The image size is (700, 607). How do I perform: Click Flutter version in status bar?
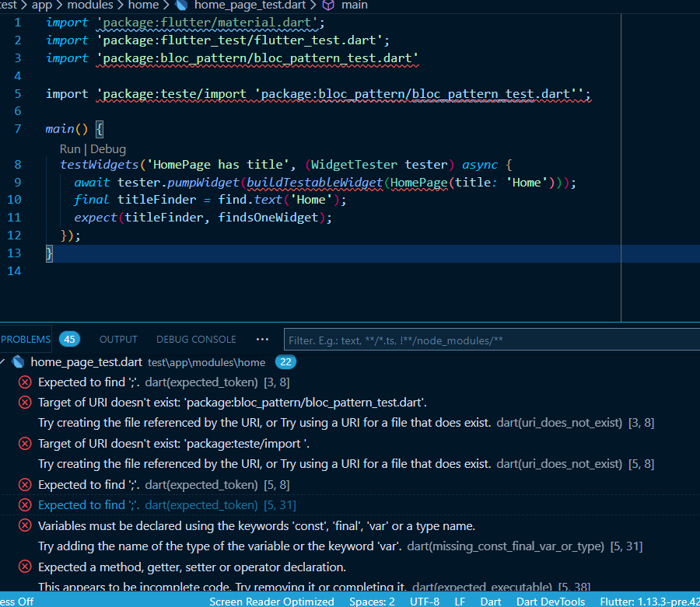coord(649,602)
